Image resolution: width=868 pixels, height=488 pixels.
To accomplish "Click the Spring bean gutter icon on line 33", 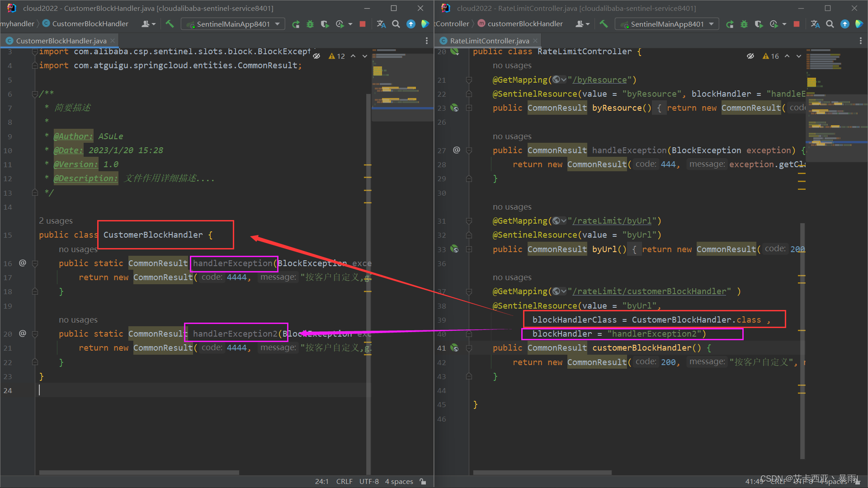I will tap(455, 249).
